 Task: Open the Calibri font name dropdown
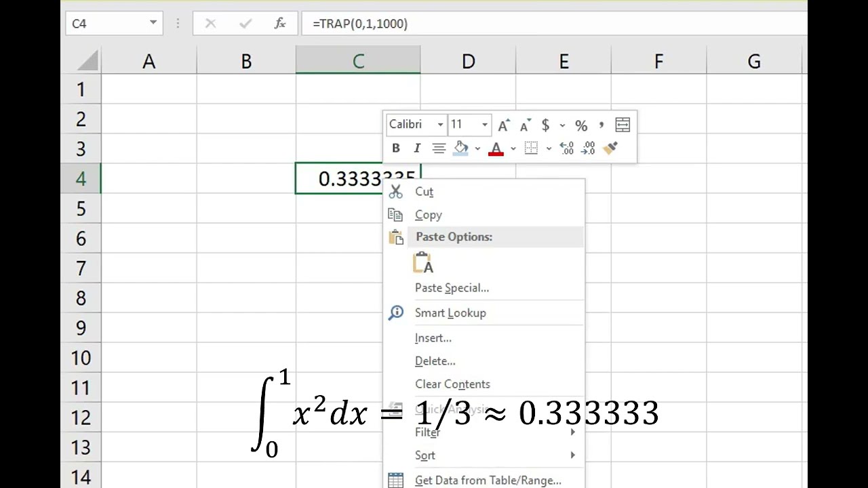coord(440,125)
